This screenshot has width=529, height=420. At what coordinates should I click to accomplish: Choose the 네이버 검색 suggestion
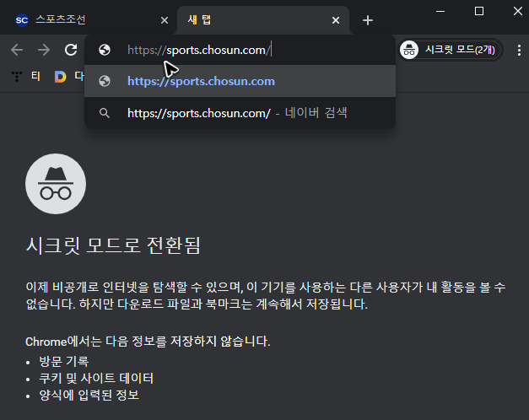(x=240, y=113)
